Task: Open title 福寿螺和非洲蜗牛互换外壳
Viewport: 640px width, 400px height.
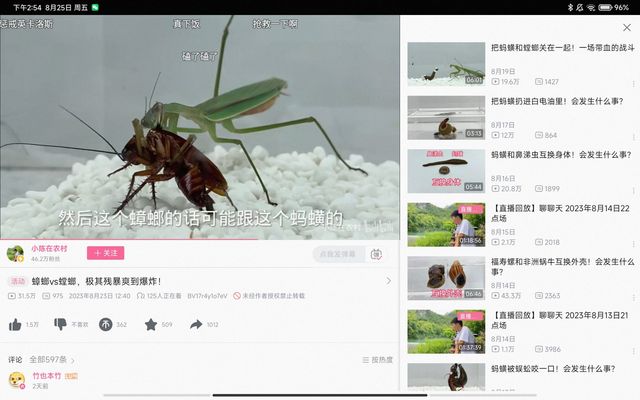Action: coord(562,267)
